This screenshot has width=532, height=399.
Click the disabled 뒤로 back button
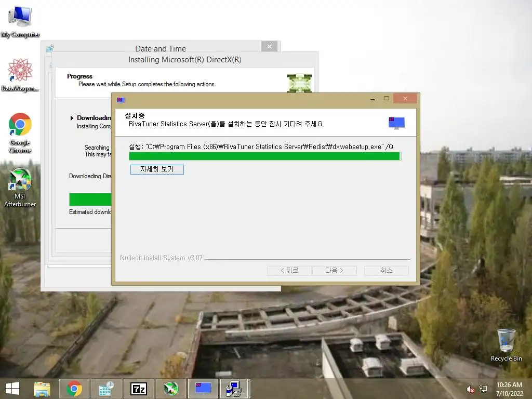[289, 270]
